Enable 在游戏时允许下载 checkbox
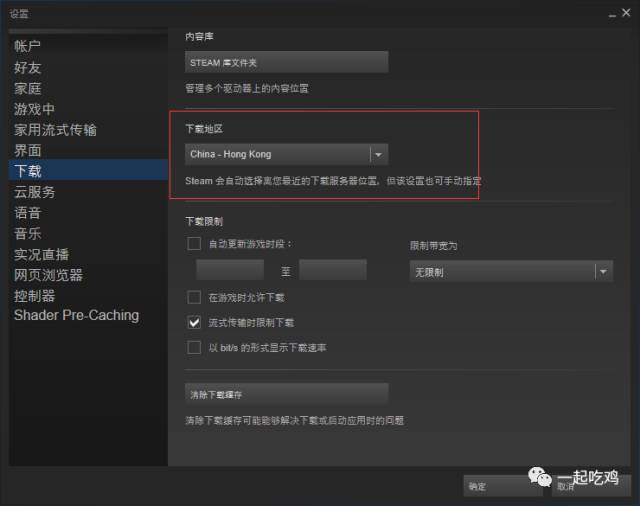Viewport: 640px width, 506px height. (x=194, y=297)
